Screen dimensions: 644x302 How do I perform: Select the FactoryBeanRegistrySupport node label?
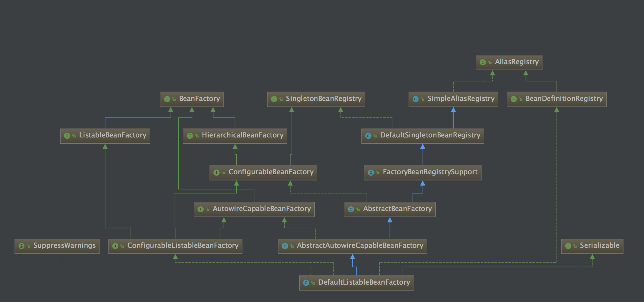tap(430, 172)
